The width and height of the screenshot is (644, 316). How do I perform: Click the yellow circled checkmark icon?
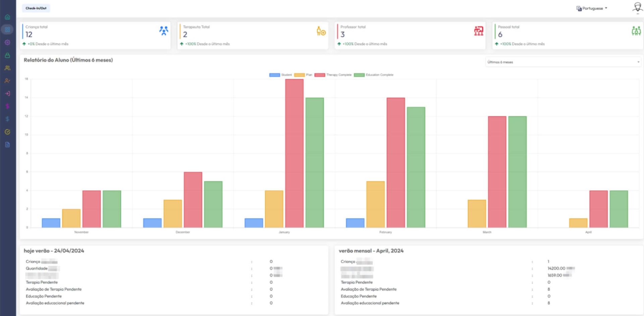[7, 132]
